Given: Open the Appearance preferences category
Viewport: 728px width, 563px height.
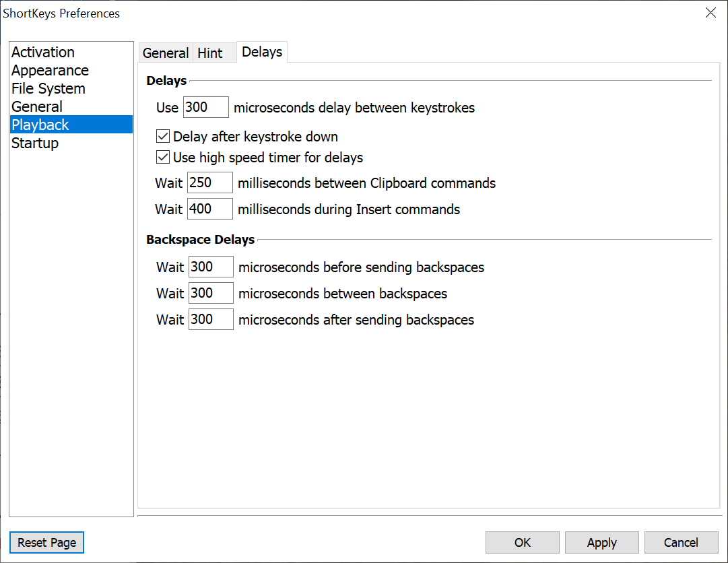Looking at the screenshot, I should 50,71.
